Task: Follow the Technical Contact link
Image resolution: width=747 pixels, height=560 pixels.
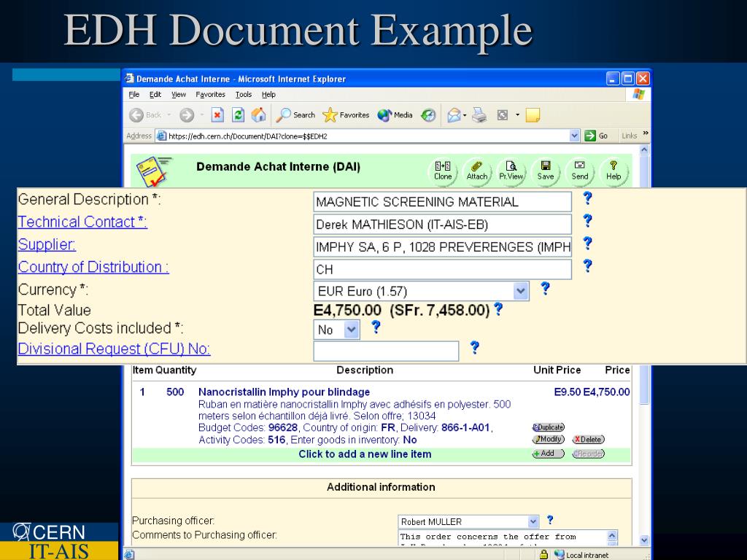Action: pos(82,222)
